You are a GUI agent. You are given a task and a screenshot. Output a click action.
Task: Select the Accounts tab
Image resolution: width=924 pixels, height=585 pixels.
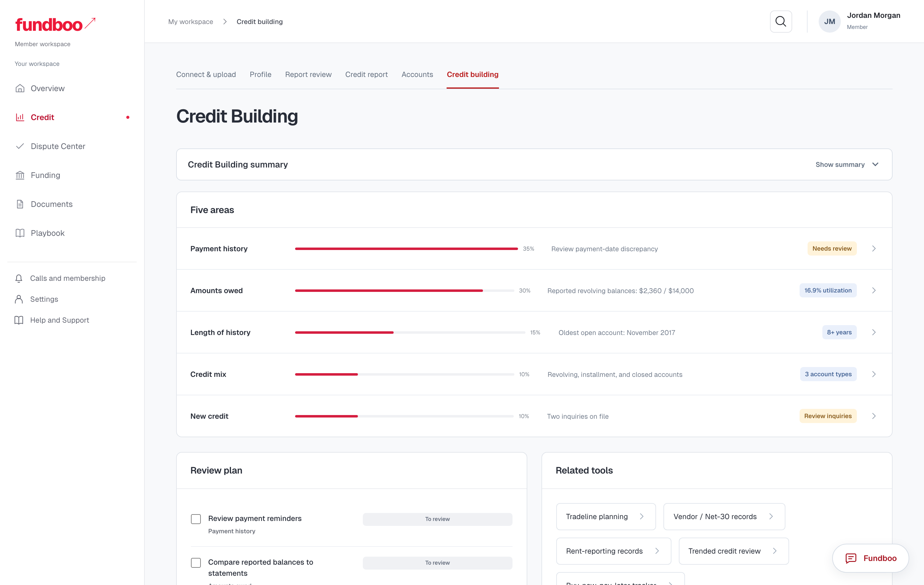click(417, 75)
